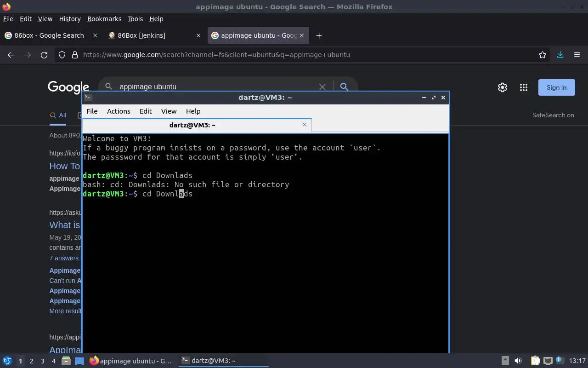Show the desktop from the taskbar
The width and height of the screenshot is (588, 368).
(79, 361)
